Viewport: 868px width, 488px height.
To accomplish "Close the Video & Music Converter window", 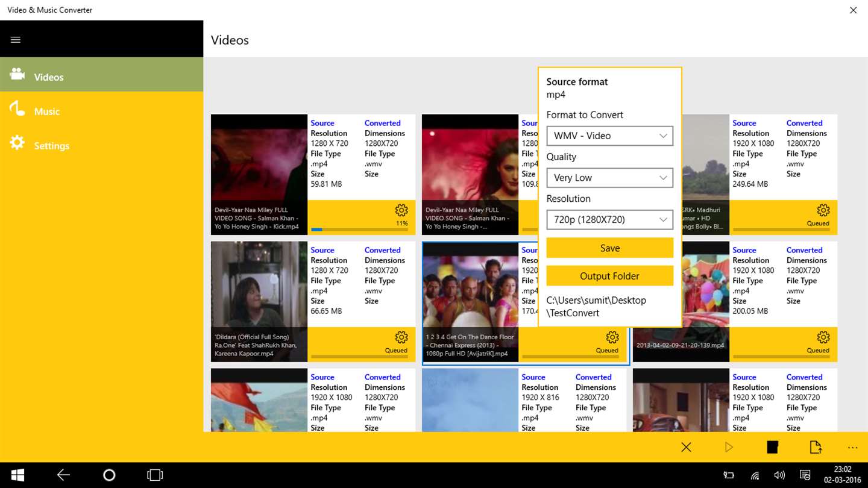I will tap(853, 10).
